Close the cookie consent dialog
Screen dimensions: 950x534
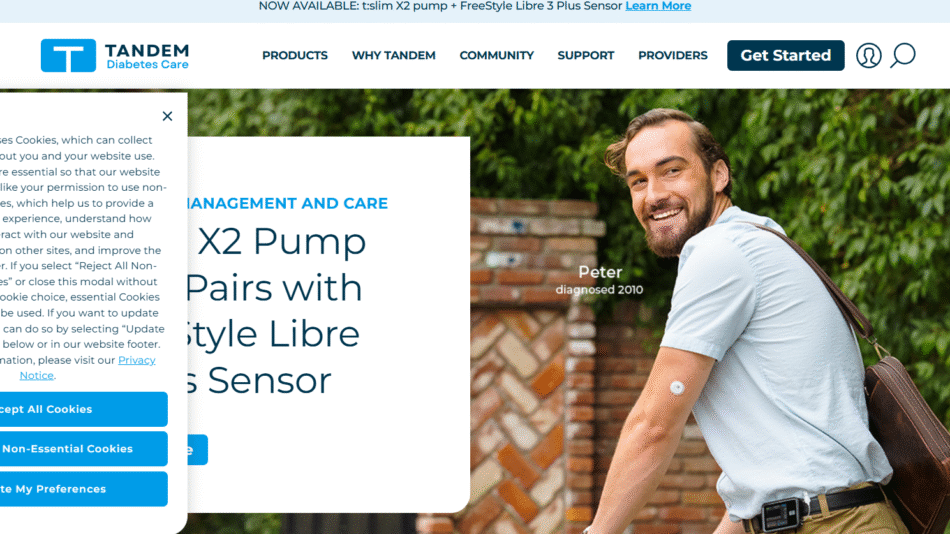click(167, 116)
